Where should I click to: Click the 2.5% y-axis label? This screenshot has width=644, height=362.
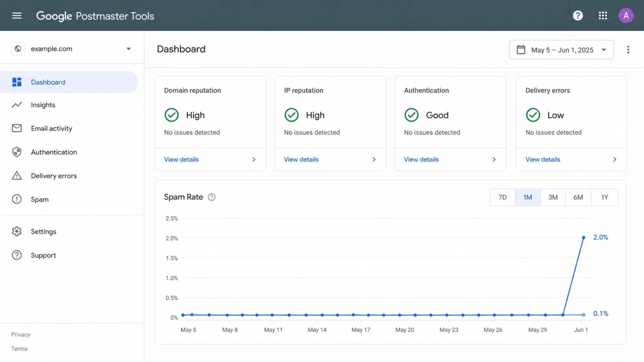pyautogui.click(x=172, y=219)
